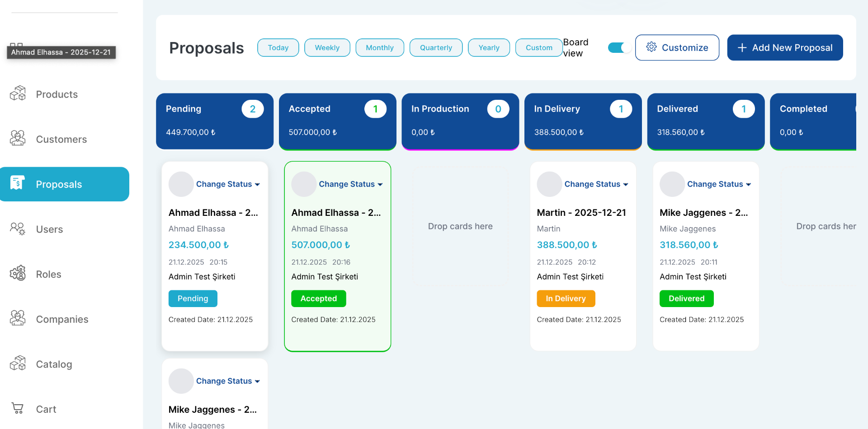Click the orange In Delivery status badge
868x429 pixels.
565,298
